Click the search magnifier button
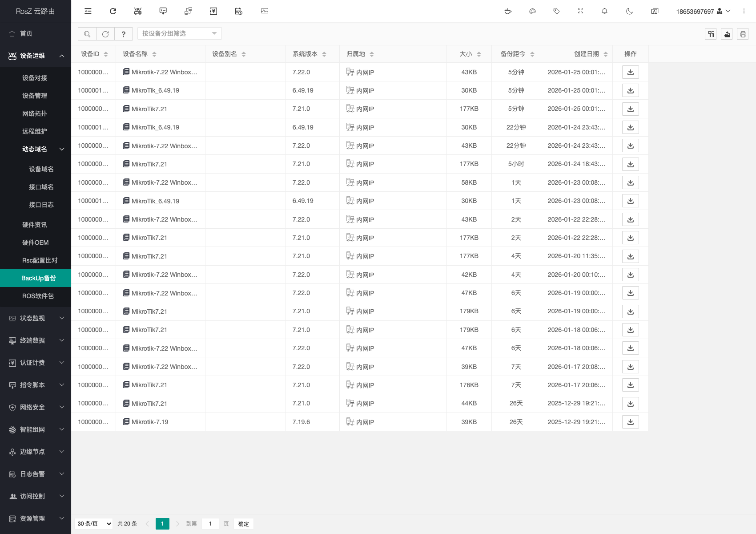This screenshot has width=756, height=534. [x=87, y=34]
